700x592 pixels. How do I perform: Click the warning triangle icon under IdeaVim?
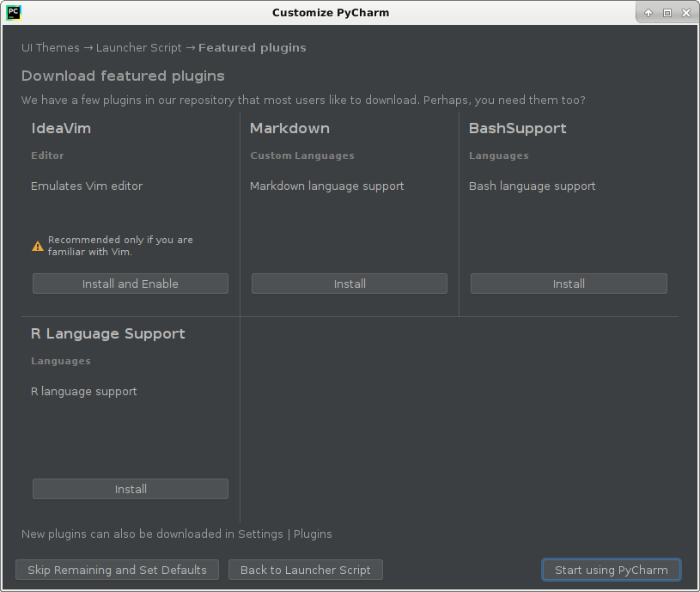pos(38,246)
